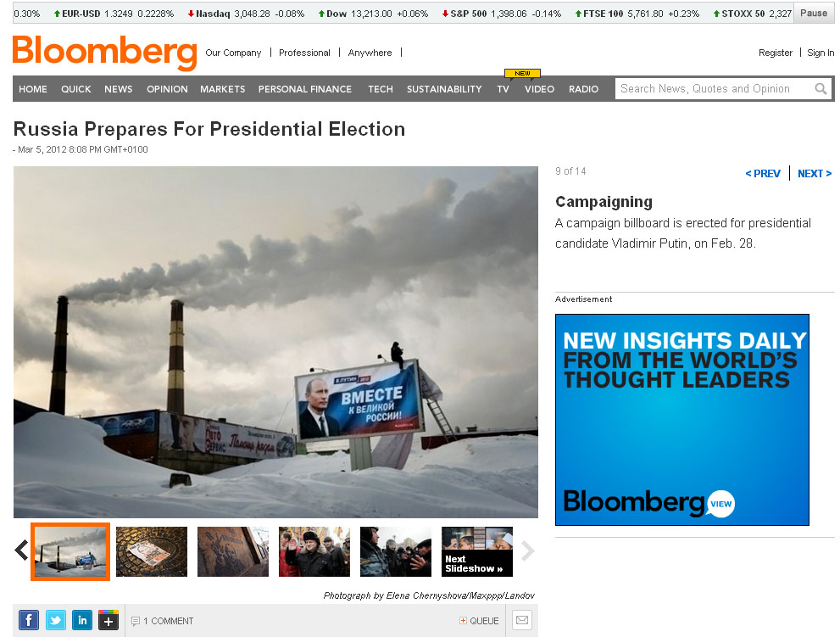Email this slideshow via envelope icon

[x=522, y=620]
